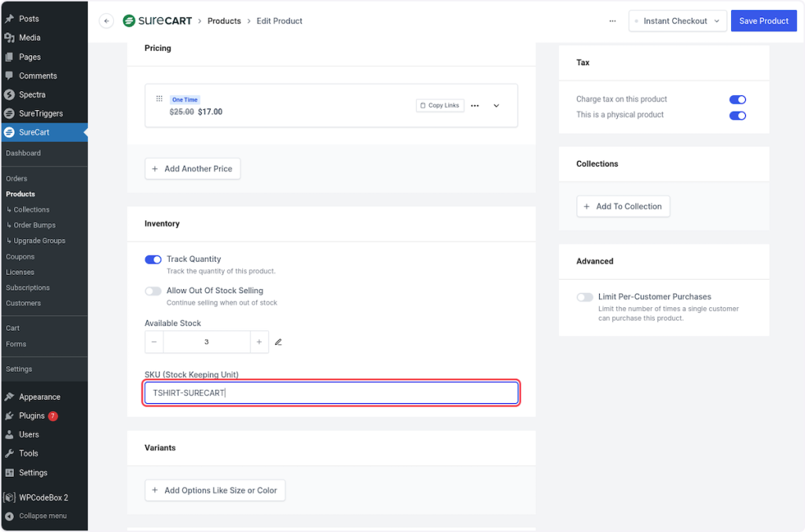Go to Plugins in the admin menu

[x=32, y=416]
